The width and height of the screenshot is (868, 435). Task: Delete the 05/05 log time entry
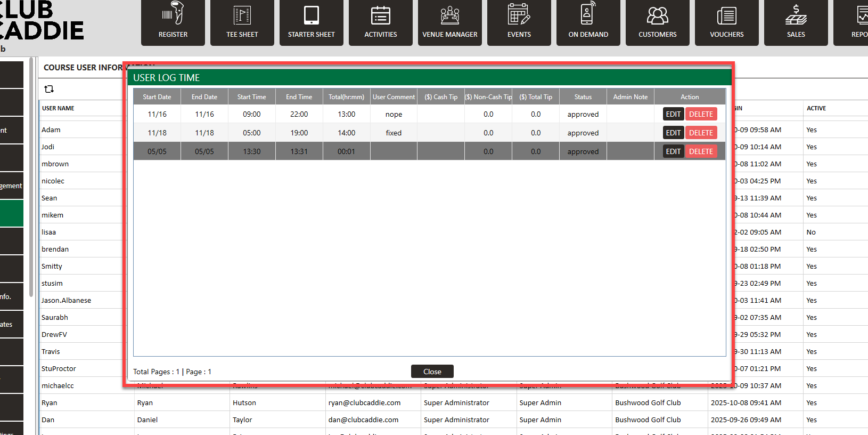pyautogui.click(x=701, y=151)
